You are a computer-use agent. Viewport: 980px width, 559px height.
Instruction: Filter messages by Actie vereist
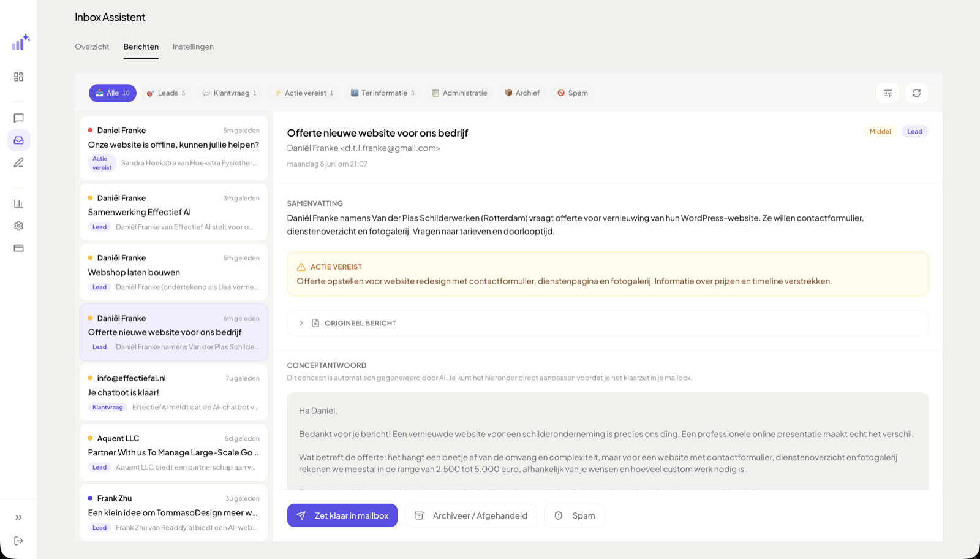[x=304, y=93]
